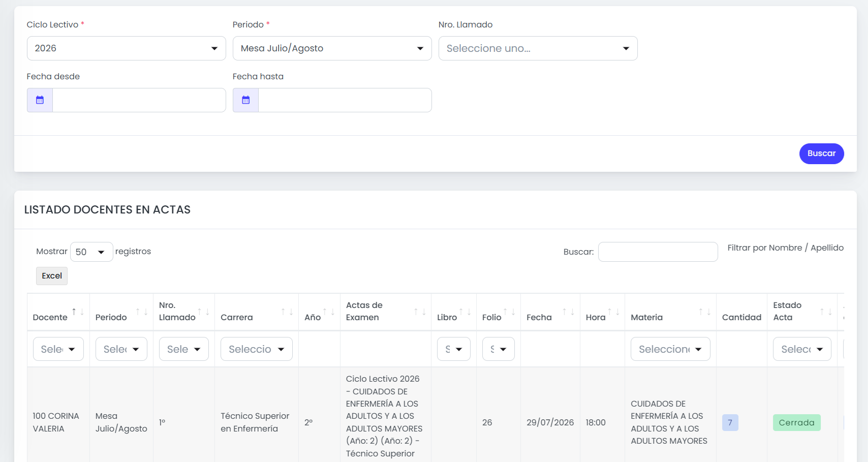Open the Materia column filter dropdown
This screenshot has height=462, width=868.
click(x=670, y=349)
